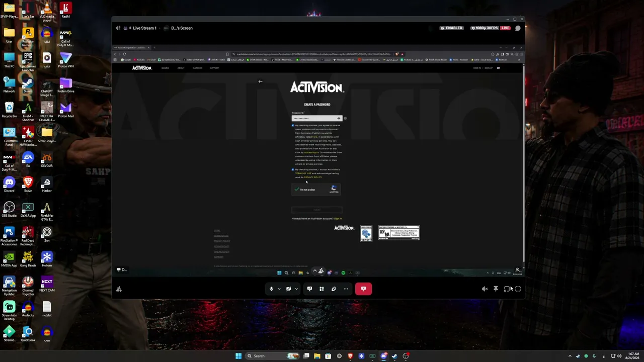
Task: Open NVIDIA App shortcut
Action: coord(9,259)
